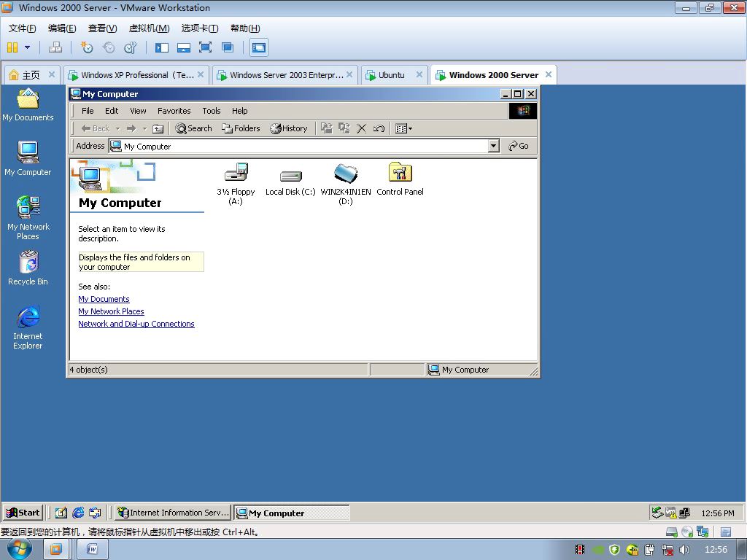Click the Control Panel folder icon
The width and height of the screenshot is (747, 560).
[400, 174]
